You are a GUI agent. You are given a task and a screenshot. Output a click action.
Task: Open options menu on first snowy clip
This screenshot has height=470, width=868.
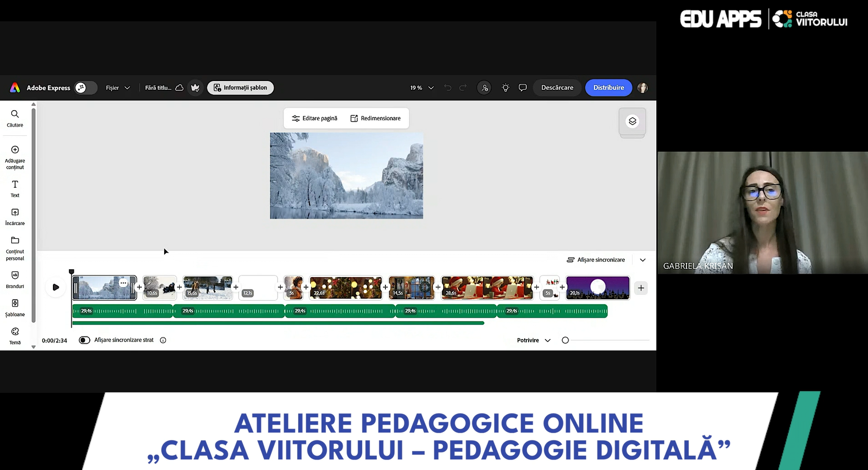[123, 283]
